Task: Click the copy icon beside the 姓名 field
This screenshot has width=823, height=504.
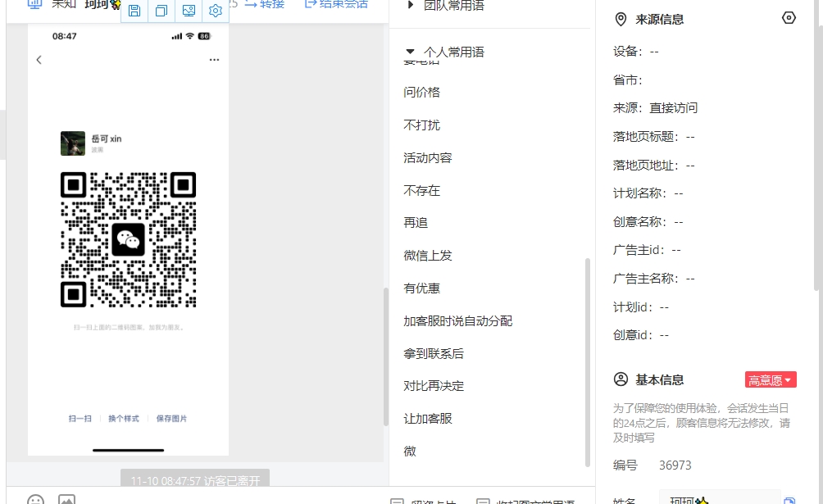Action: click(789, 501)
